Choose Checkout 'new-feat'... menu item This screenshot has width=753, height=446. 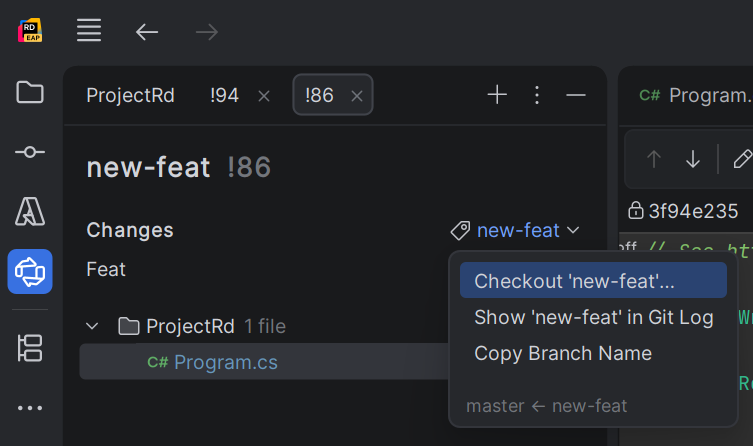pos(593,280)
